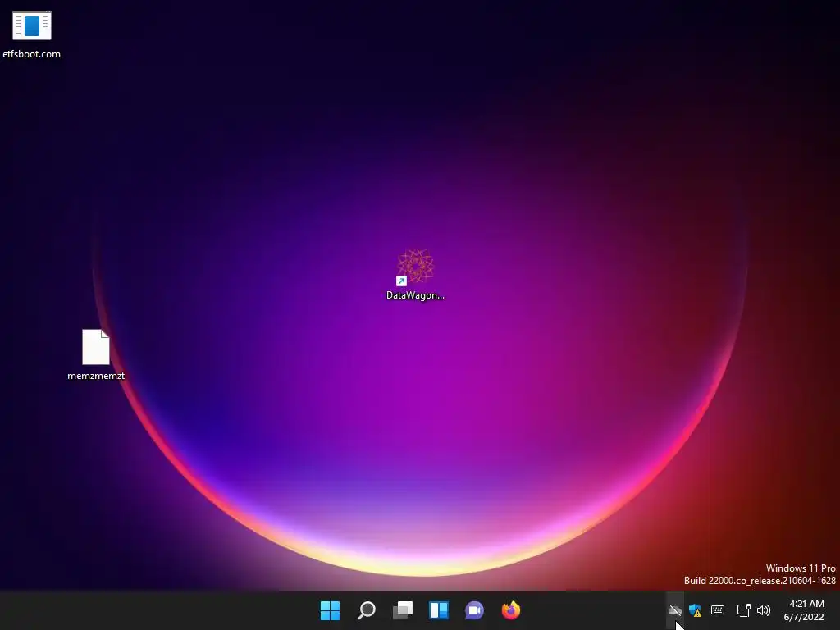
Task: Open the Windows Start menu
Action: point(330,610)
